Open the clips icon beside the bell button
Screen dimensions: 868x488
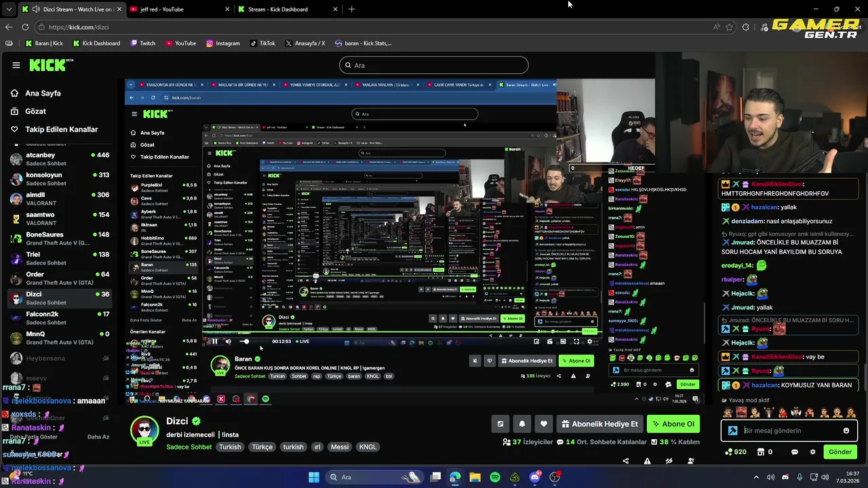pos(500,424)
